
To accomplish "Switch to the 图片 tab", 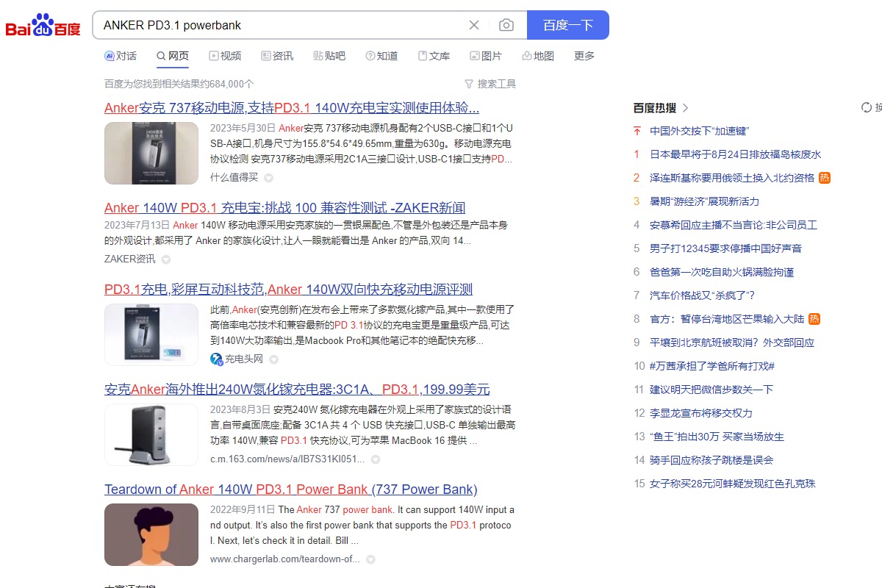I will click(x=486, y=56).
